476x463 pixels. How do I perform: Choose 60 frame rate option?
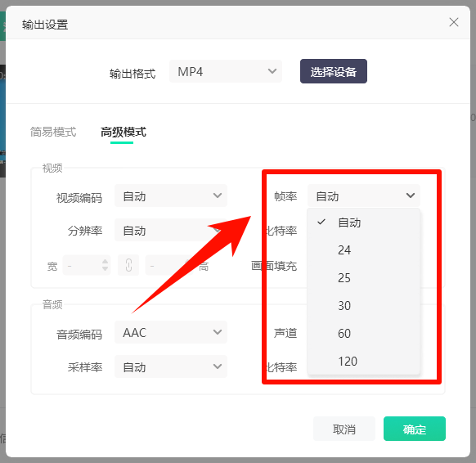(x=364, y=334)
